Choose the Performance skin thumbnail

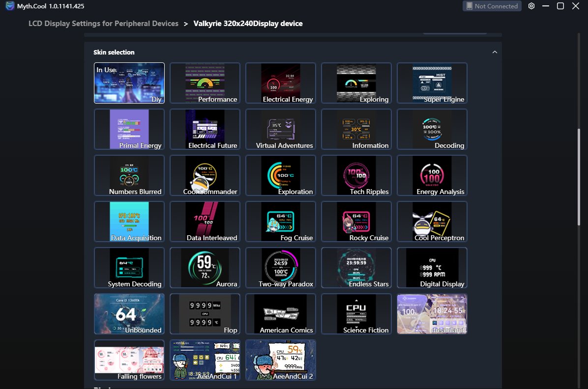tap(205, 83)
